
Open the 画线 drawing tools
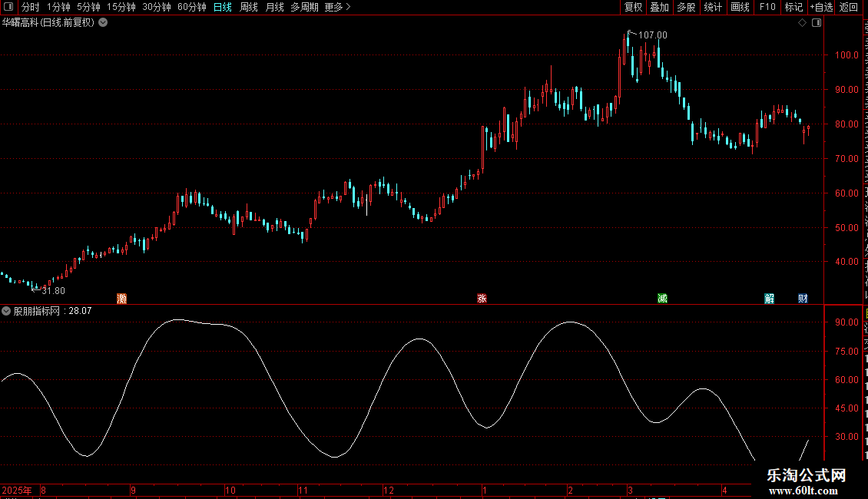pyautogui.click(x=740, y=7)
